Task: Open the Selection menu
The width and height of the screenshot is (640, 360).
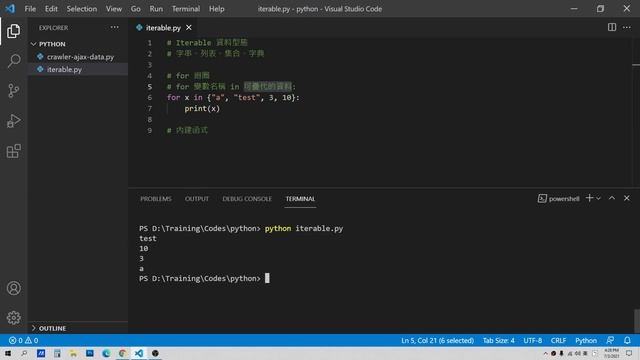Action: pyautogui.click(x=82, y=9)
